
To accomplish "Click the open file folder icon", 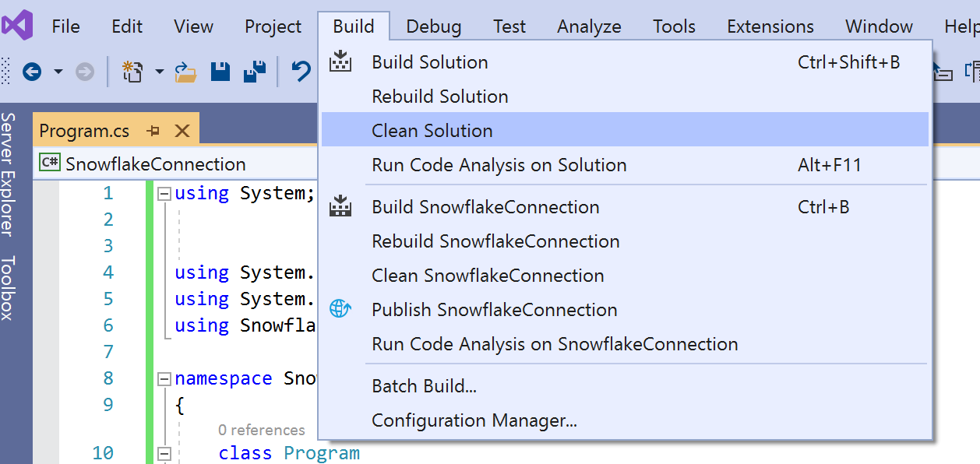I will point(186,71).
